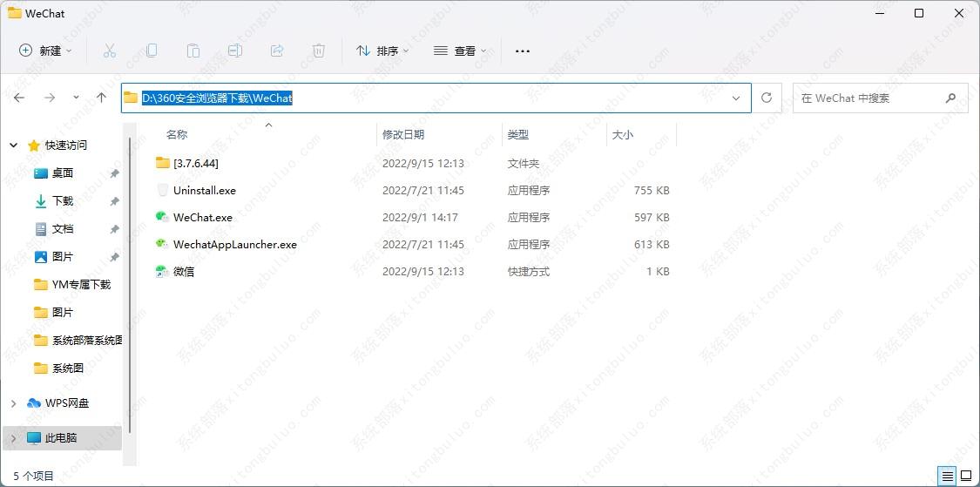Open the 排序 (Sort) dropdown
This screenshot has height=487, width=980.
click(x=382, y=51)
